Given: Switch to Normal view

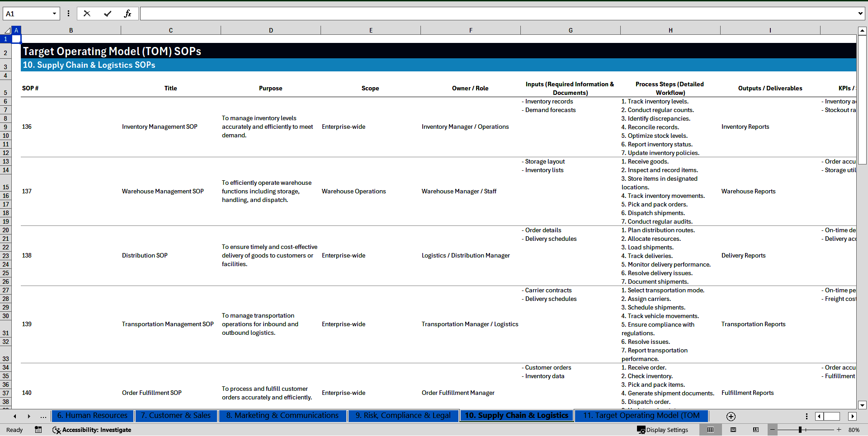Looking at the screenshot, I should pos(710,430).
